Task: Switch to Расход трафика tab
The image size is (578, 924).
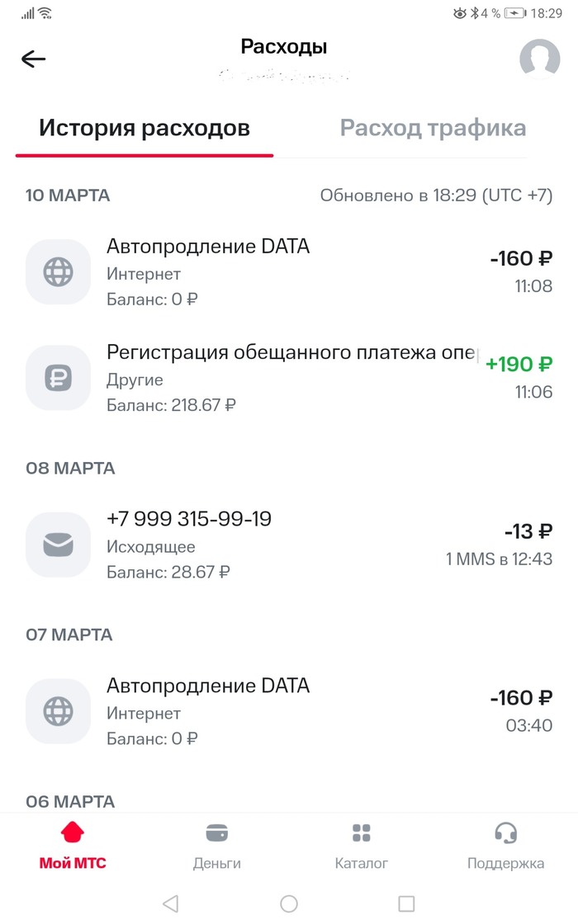Action: point(433,129)
